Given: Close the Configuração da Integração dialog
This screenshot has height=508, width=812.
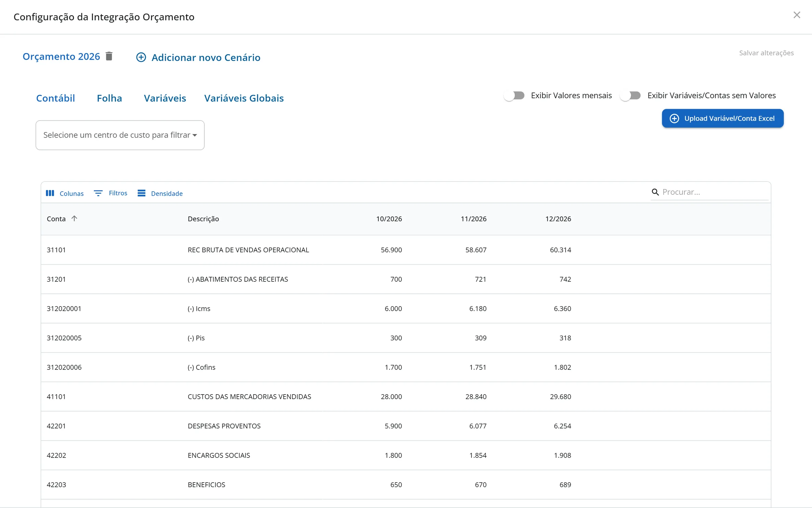Looking at the screenshot, I should coord(797,15).
